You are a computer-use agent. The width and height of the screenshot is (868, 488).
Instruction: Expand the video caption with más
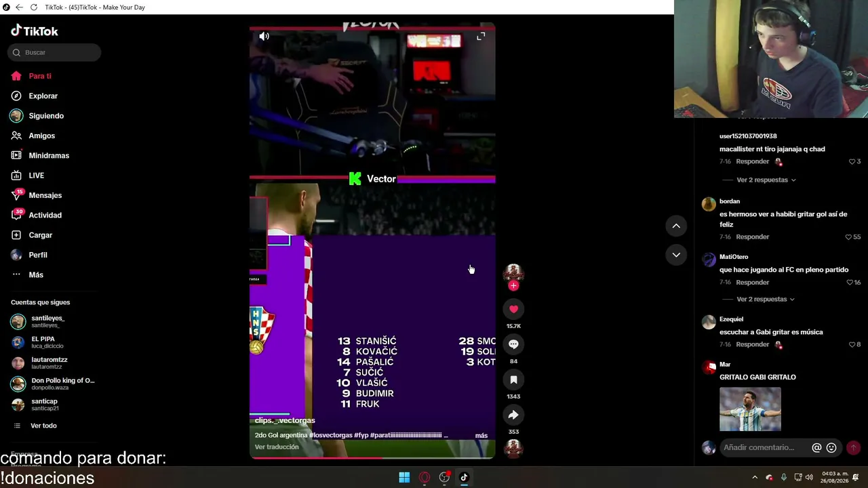[481, 436]
